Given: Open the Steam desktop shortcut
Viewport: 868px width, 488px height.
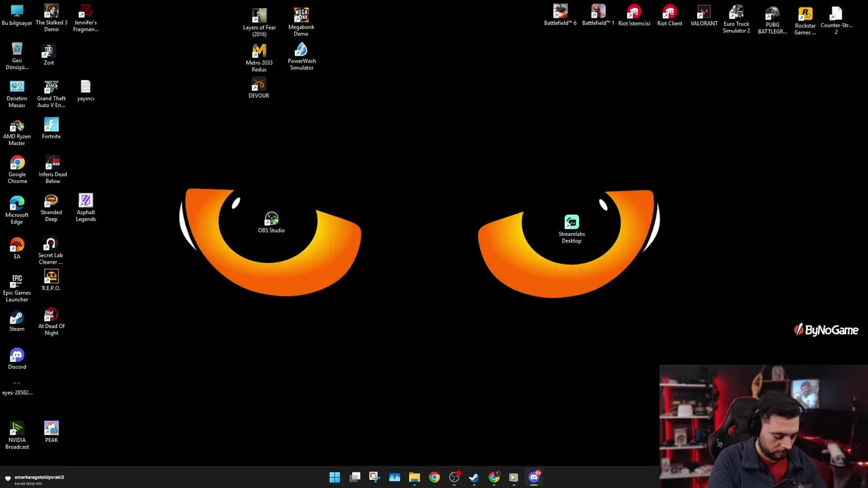Looking at the screenshot, I should [x=17, y=321].
